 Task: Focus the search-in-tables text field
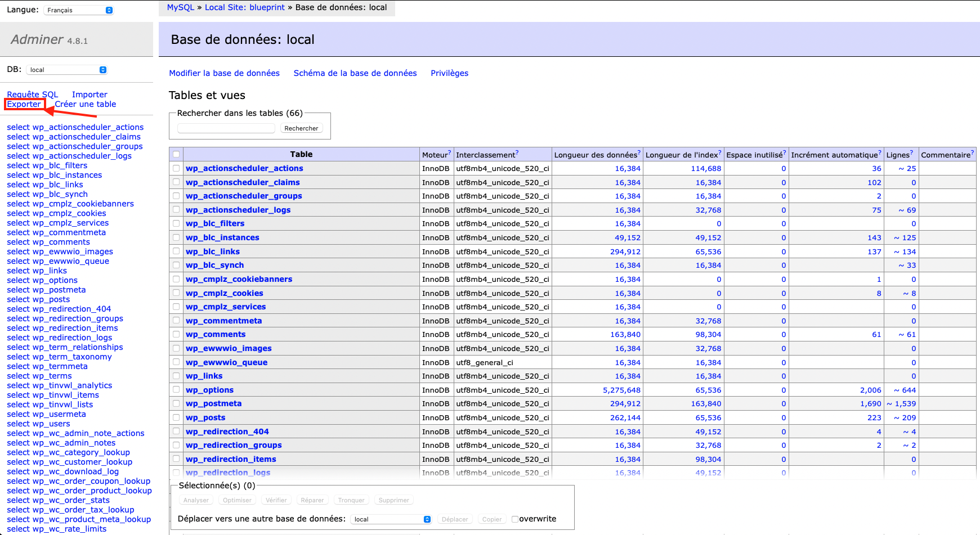click(226, 128)
